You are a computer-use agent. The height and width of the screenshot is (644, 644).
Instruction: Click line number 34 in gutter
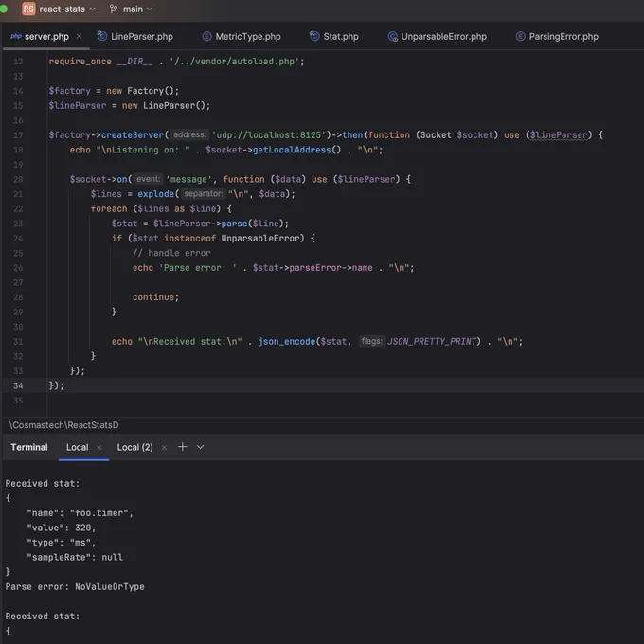[18, 385]
